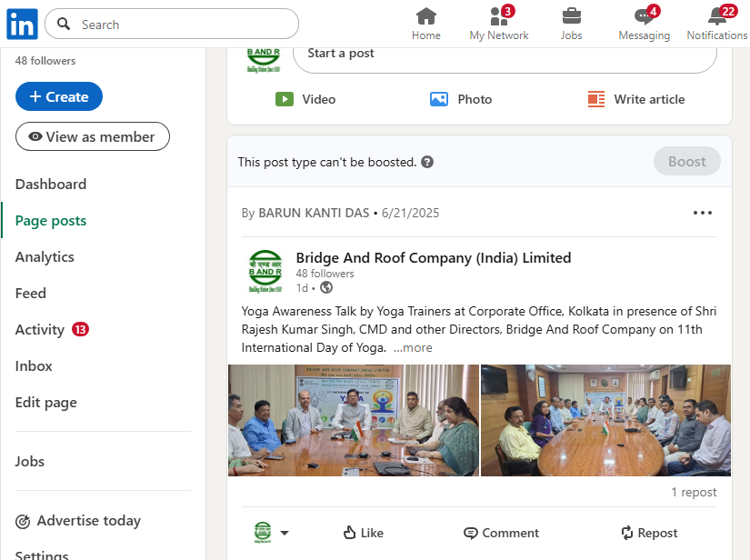Screen dimensions: 750x560
Task: Click the Activity 13 notification badge
Action: point(80,329)
